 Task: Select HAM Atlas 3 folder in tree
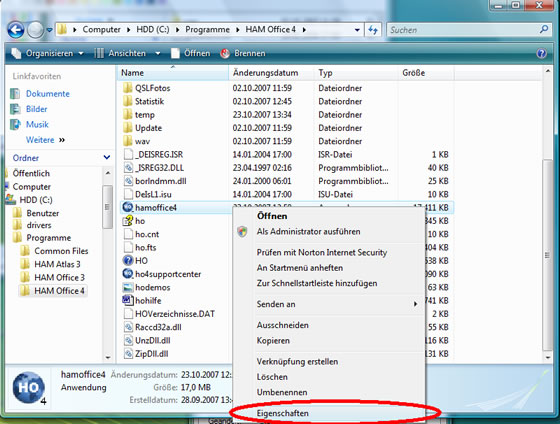click(57, 264)
